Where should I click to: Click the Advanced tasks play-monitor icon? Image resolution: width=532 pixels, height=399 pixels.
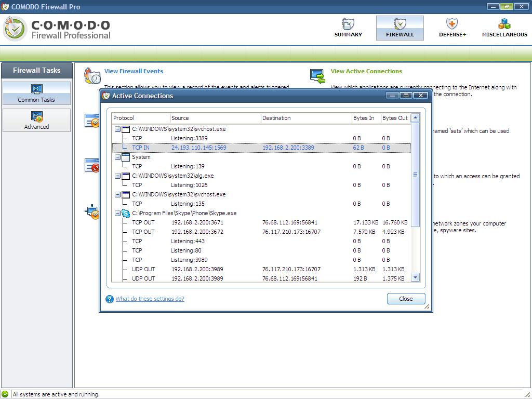coord(37,116)
